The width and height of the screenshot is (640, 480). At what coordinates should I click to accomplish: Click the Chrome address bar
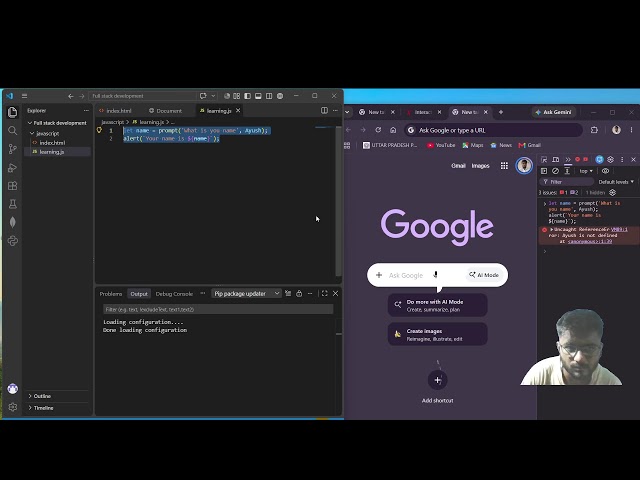pyautogui.click(x=493, y=130)
